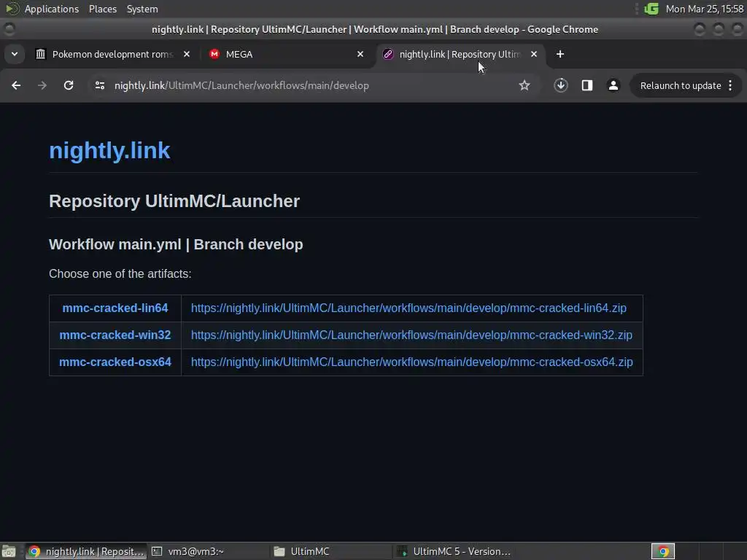Click the Choose one of the artifacts text
This screenshot has width=747, height=560.
point(120,274)
